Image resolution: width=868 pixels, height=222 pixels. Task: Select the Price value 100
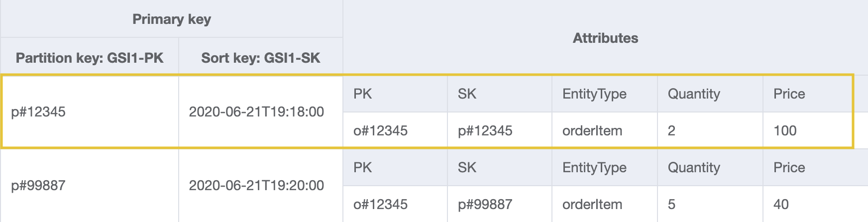coord(785,131)
